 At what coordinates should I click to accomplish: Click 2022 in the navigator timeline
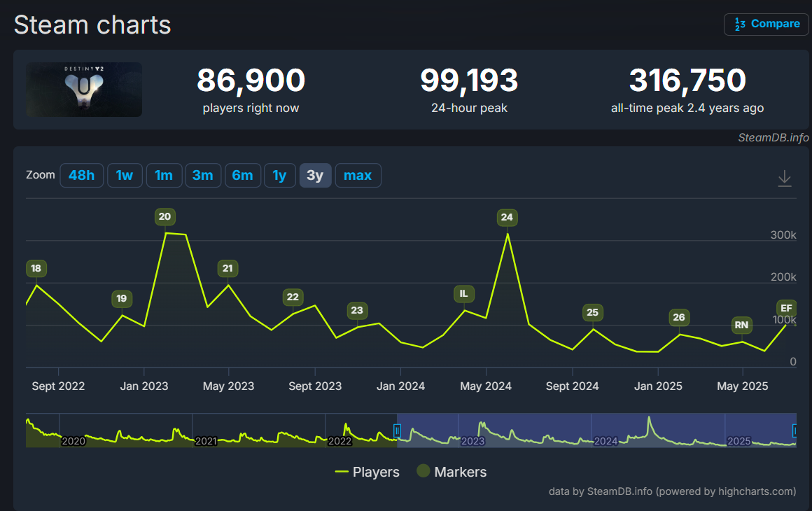[339, 441]
